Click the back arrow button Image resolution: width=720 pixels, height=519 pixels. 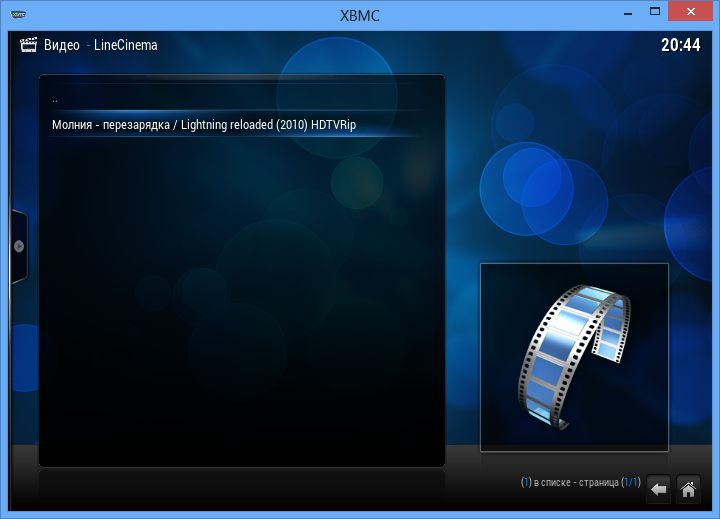658,489
